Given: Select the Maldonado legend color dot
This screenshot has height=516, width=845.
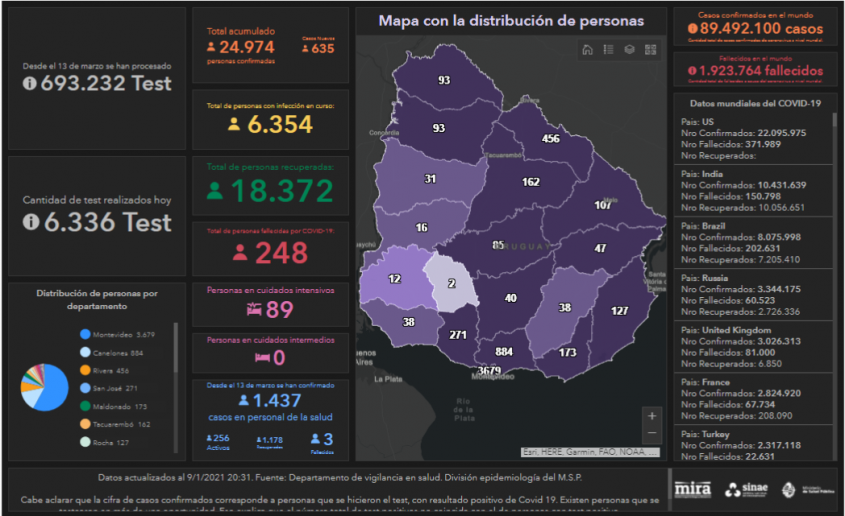Looking at the screenshot, I should [x=84, y=406].
